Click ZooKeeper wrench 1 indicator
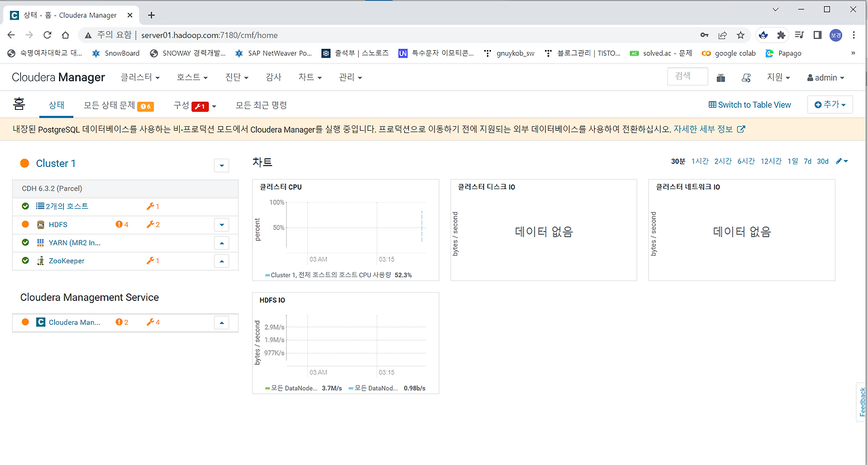This screenshot has height=465, width=868. point(153,261)
